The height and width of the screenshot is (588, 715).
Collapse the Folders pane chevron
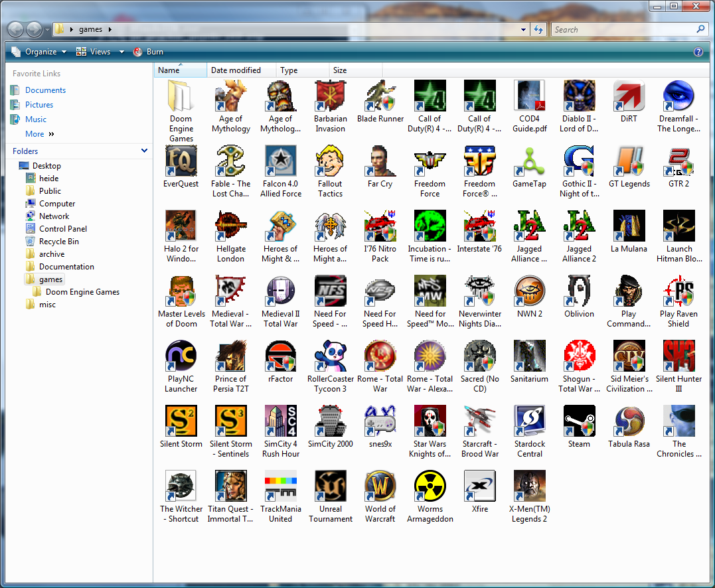tap(145, 151)
